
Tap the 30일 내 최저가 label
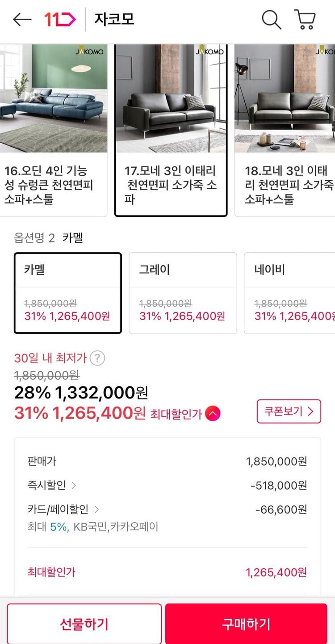pyautogui.click(x=51, y=358)
